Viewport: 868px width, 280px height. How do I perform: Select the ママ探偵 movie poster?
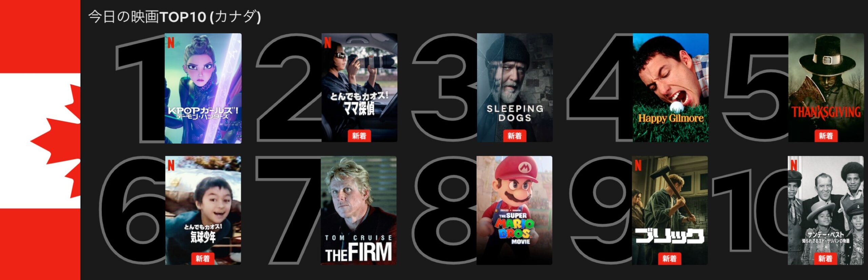[x=359, y=88]
